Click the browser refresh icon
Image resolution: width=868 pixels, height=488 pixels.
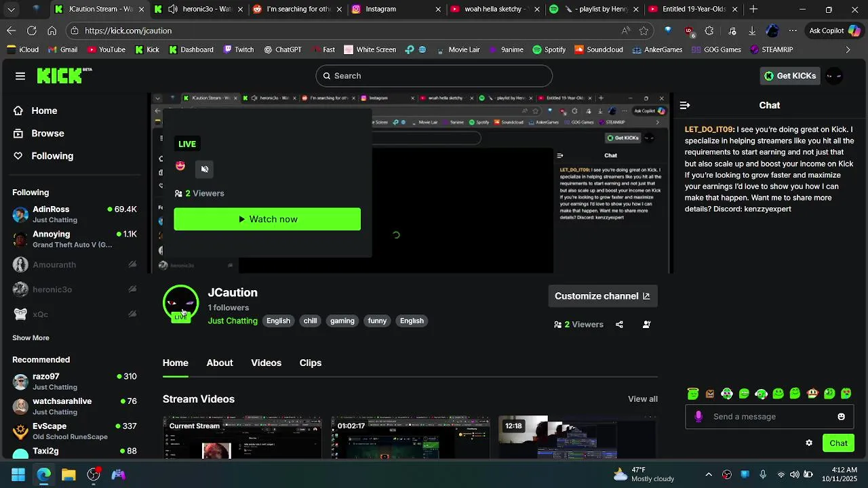pyautogui.click(x=31, y=30)
